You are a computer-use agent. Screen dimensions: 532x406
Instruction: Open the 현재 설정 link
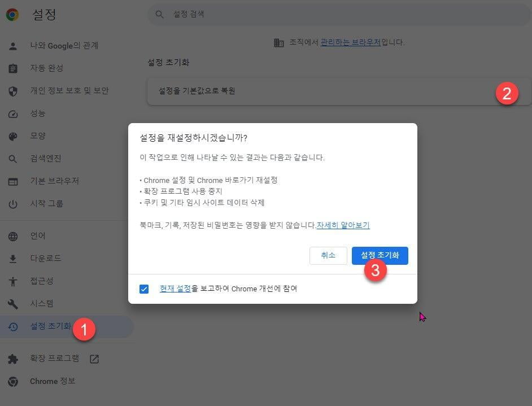[x=175, y=289]
